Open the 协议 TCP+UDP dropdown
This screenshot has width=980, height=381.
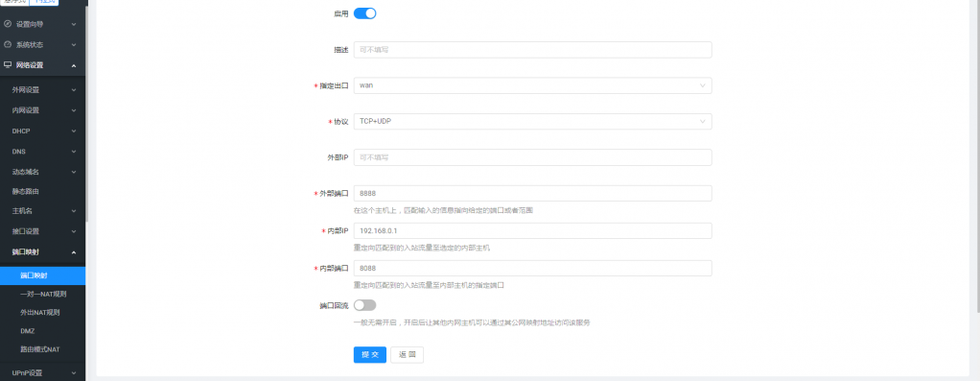(532, 121)
